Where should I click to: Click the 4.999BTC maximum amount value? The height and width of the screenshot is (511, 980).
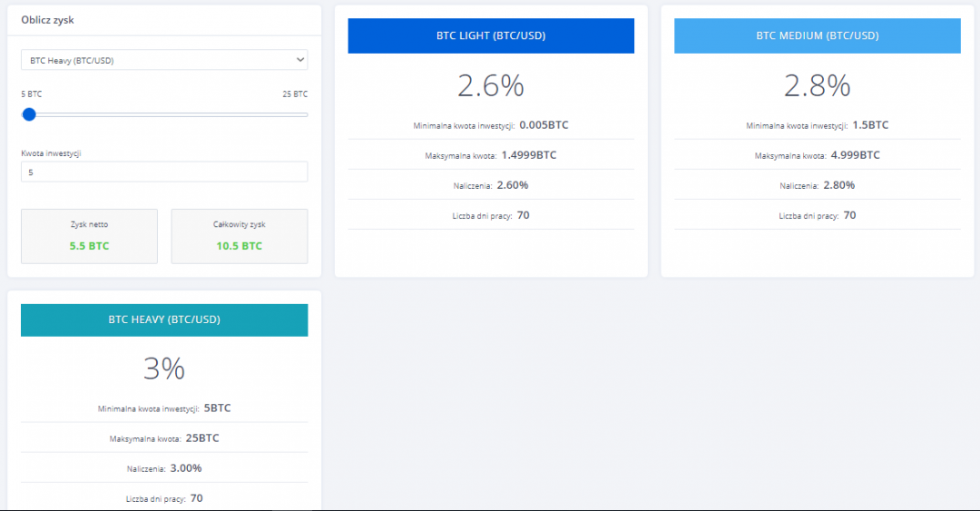pyautogui.click(x=855, y=155)
